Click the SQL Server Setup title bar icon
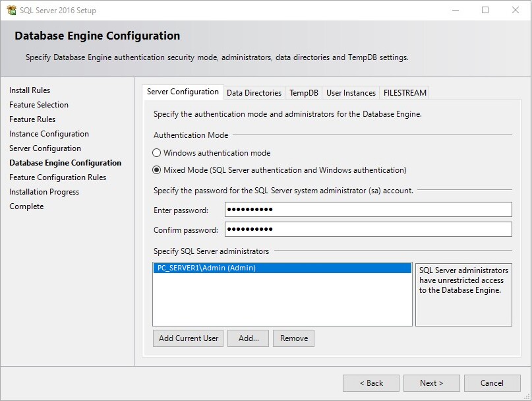 (x=11, y=10)
